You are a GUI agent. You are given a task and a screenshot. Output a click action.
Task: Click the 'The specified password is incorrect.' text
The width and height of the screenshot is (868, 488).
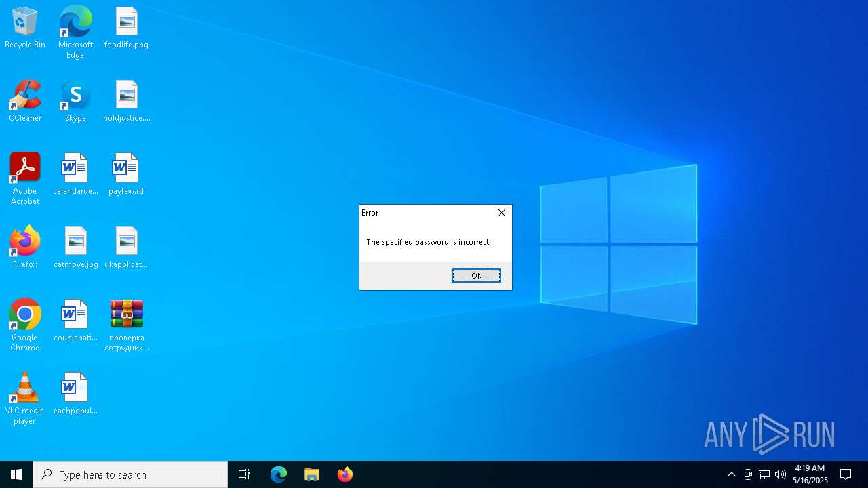tap(429, 242)
